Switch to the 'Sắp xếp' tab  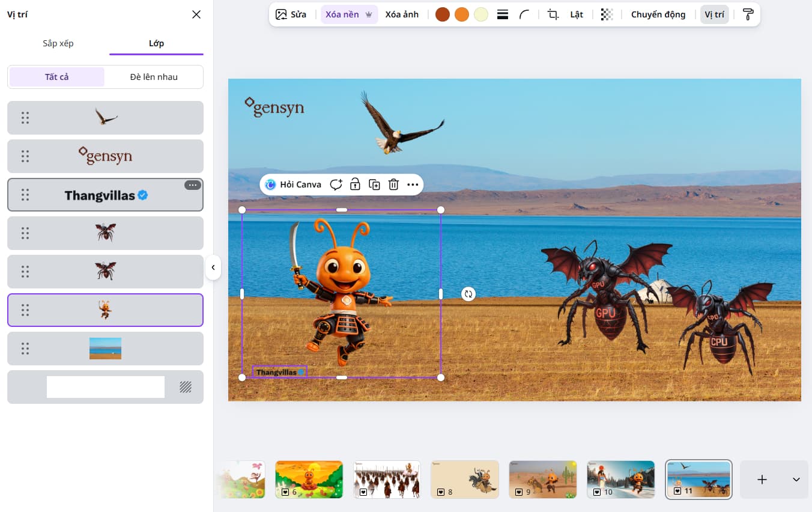tap(58, 43)
